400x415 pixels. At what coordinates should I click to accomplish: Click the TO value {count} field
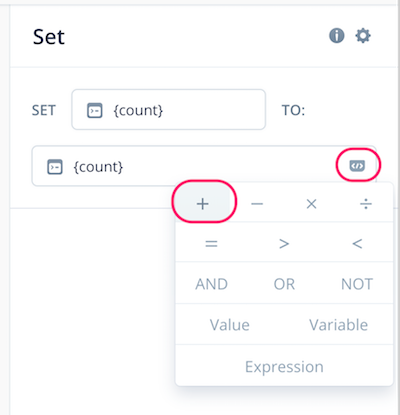click(x=204, y=166)
